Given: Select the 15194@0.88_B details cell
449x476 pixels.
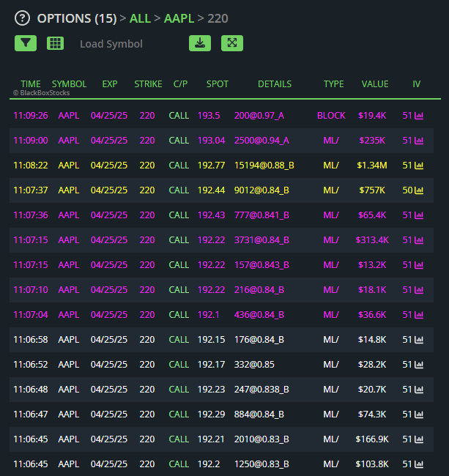Looking at the screenshot, I should point(264,166).
